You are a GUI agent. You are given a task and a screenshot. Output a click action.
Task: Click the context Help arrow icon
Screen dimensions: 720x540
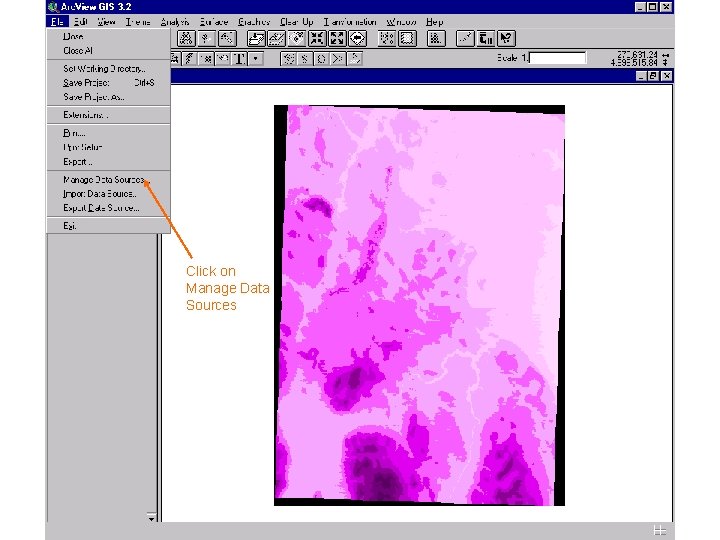pos(507,39)
